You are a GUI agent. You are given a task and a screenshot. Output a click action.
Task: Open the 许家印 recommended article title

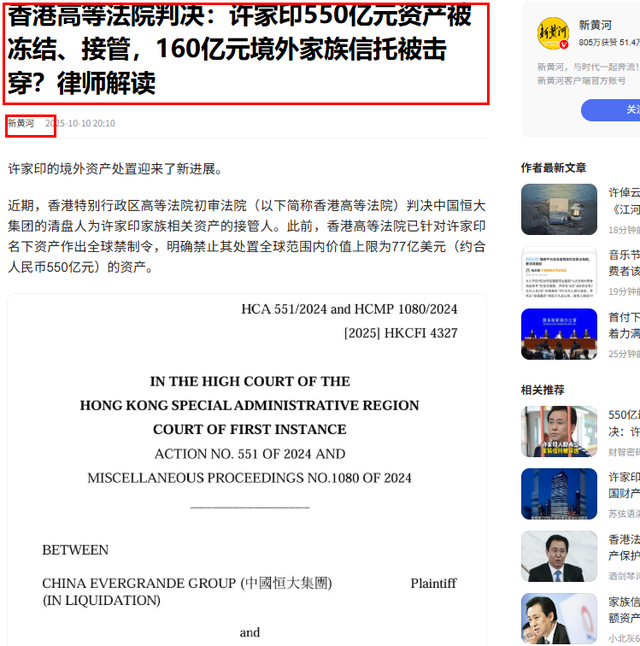[624, 485]
